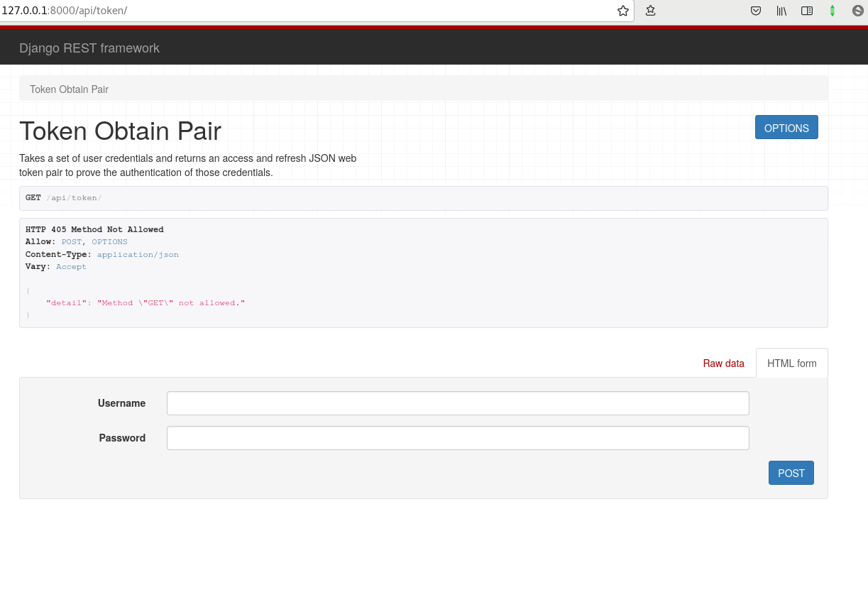Image resolution: width=868 pixels, height=602 pixels.
Task: Click the Token Obtain Pair breadcrumb
Action: click(x=69, y=89)
